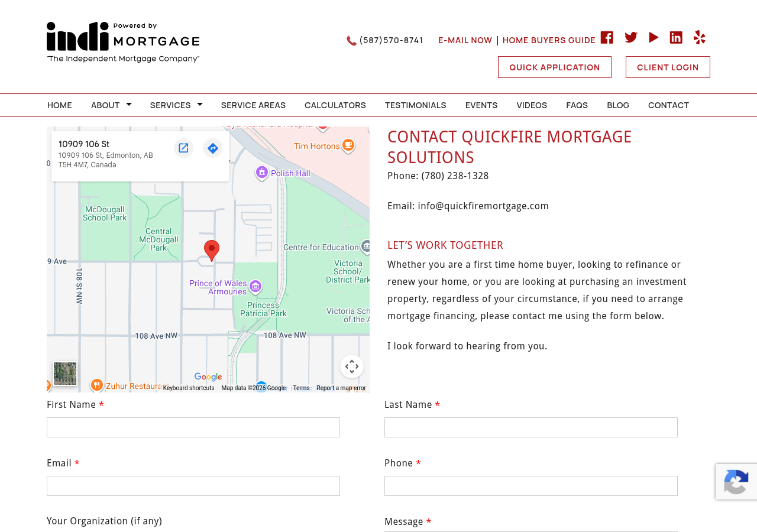Click the Indi Mortgage logo
757x532 pixels.
123,42
